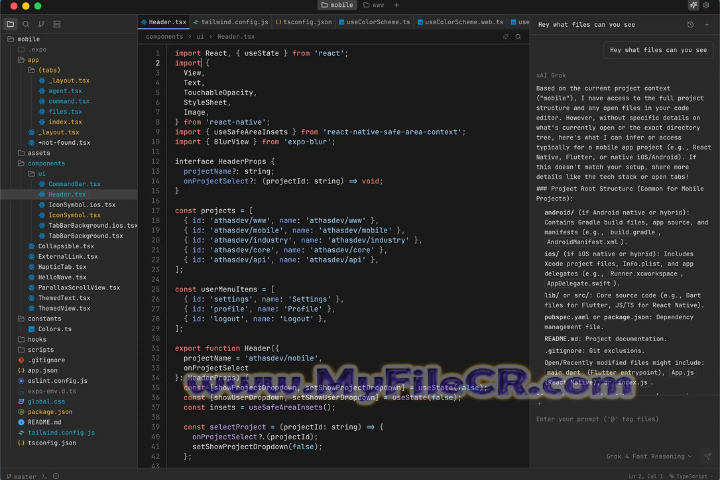Open index.tsx in file tree

(x=61, y=122)
